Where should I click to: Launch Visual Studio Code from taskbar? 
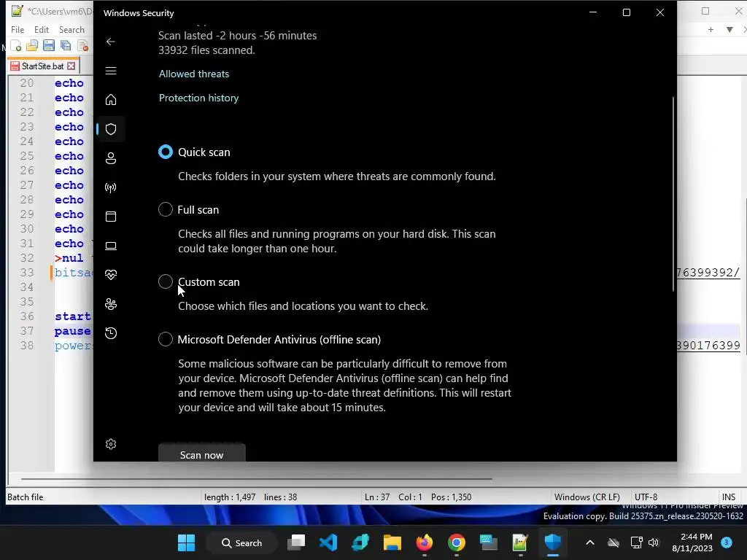pyautogui.click(x=328, y=542)
